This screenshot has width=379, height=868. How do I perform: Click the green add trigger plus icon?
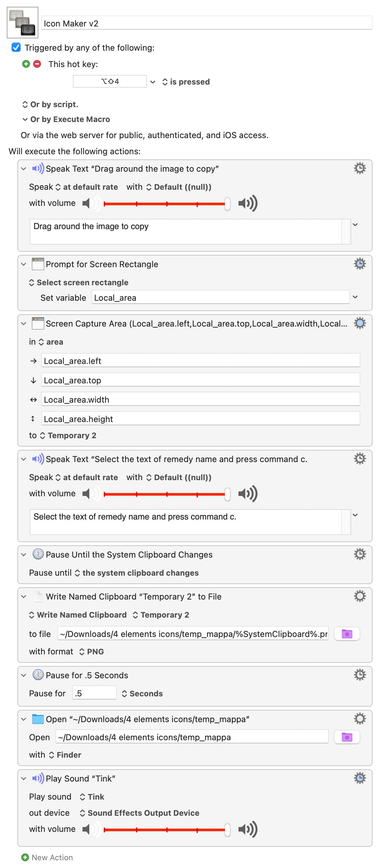pos(26,64)
